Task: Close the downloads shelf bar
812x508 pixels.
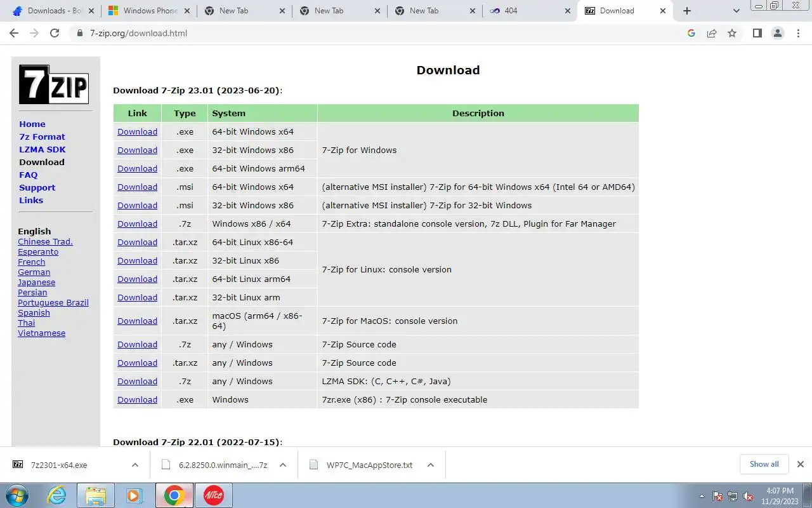Action: click(x=801, y=464)
